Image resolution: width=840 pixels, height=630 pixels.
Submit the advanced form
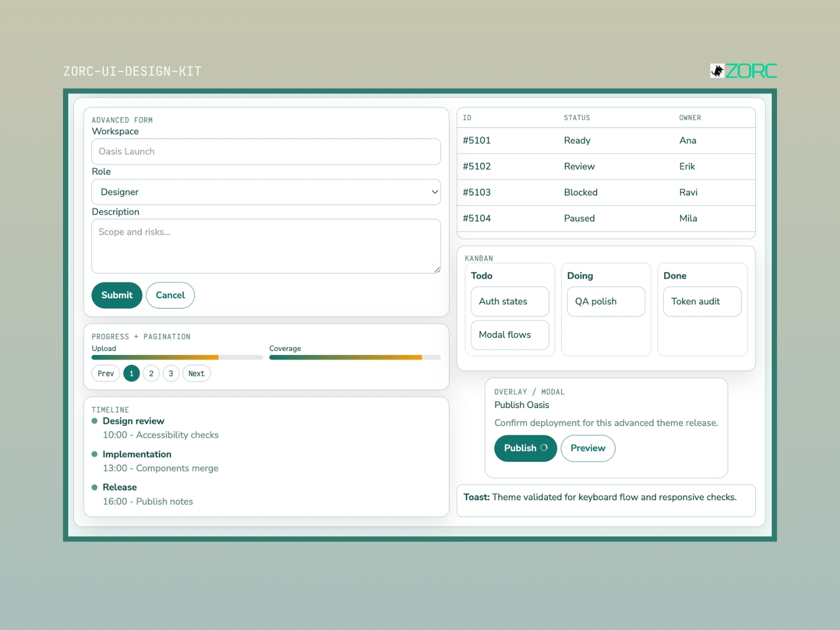click(x=117, y=295)
